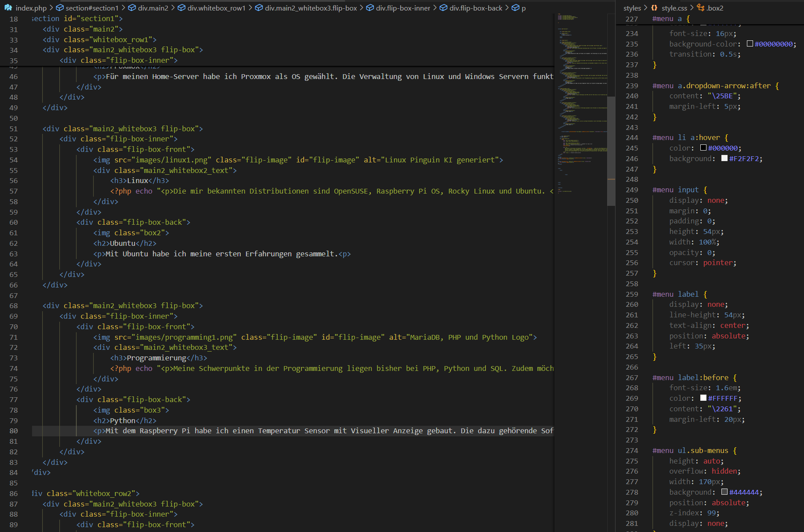
Task: Click the div.flip-box-inner breadcrumb cube icon
Action: (x=370, y=8)
